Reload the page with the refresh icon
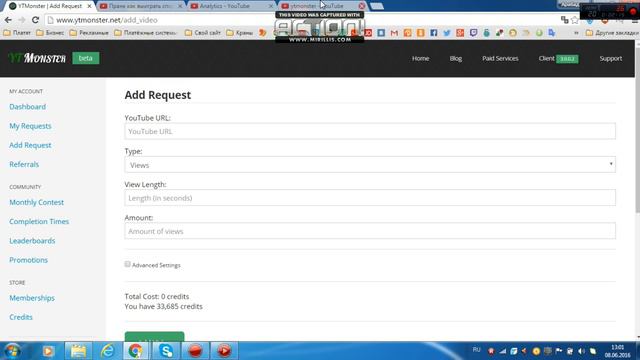The height and width of the screenshot is (360, 640). pos(36,20)
